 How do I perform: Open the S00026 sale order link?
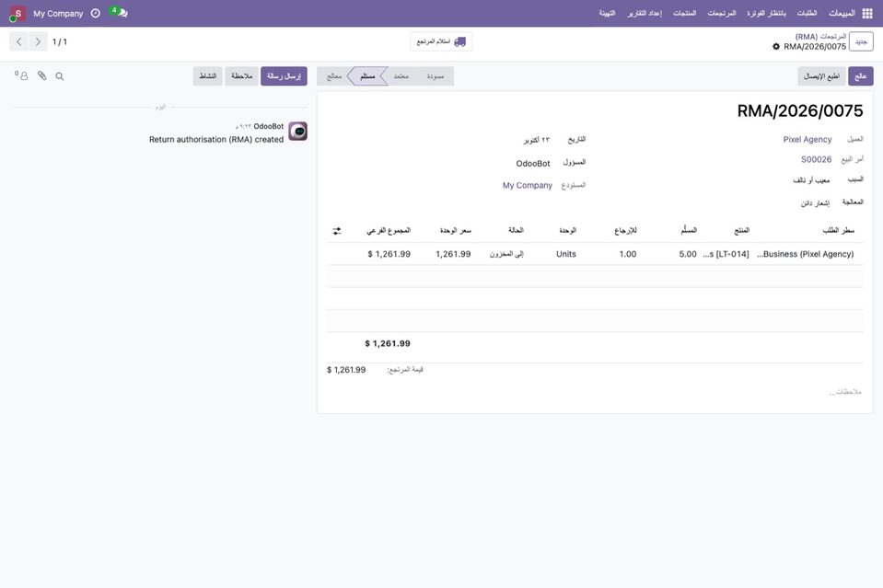point(816,160)
